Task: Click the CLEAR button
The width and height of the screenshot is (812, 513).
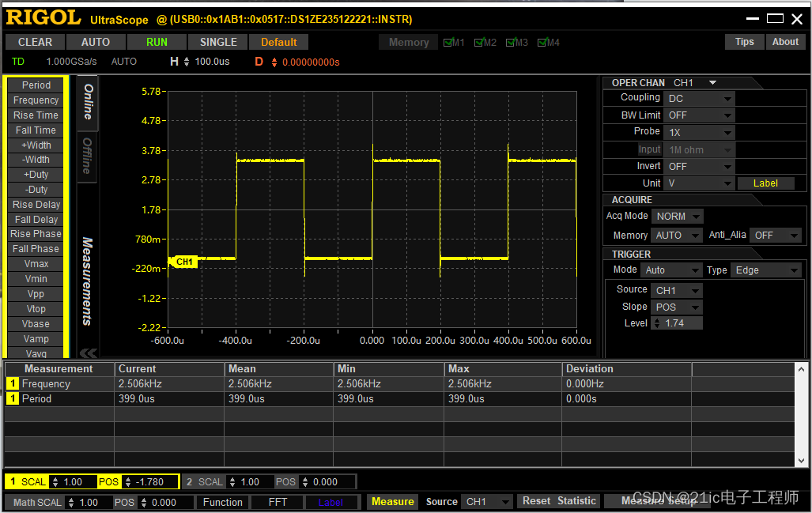Action: coord(36,42)
